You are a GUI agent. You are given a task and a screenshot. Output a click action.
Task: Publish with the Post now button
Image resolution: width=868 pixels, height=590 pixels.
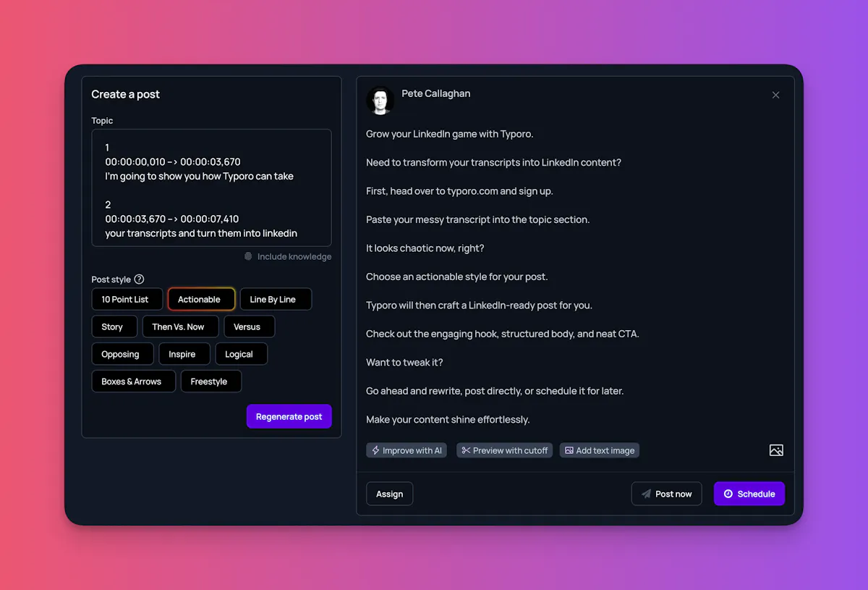(x=666, y=494)
